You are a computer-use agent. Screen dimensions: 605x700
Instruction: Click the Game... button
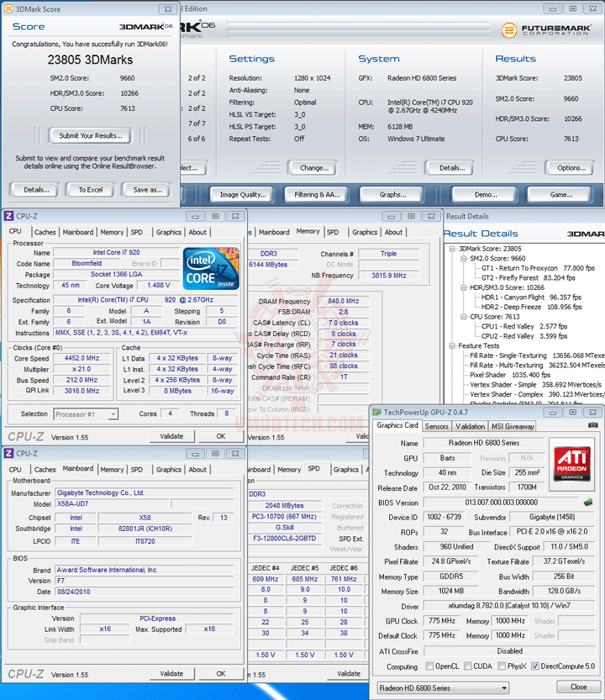[560, 194]
